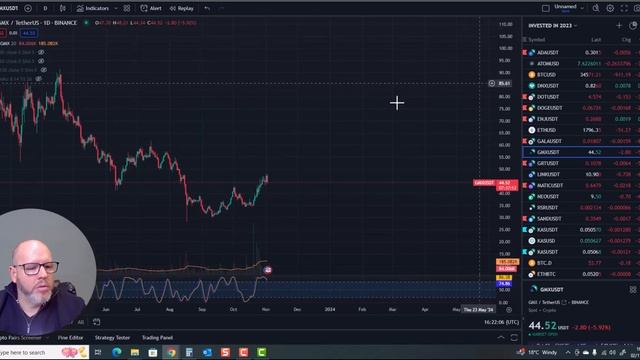Click the Symbol column header

click(x=536, y=40)
